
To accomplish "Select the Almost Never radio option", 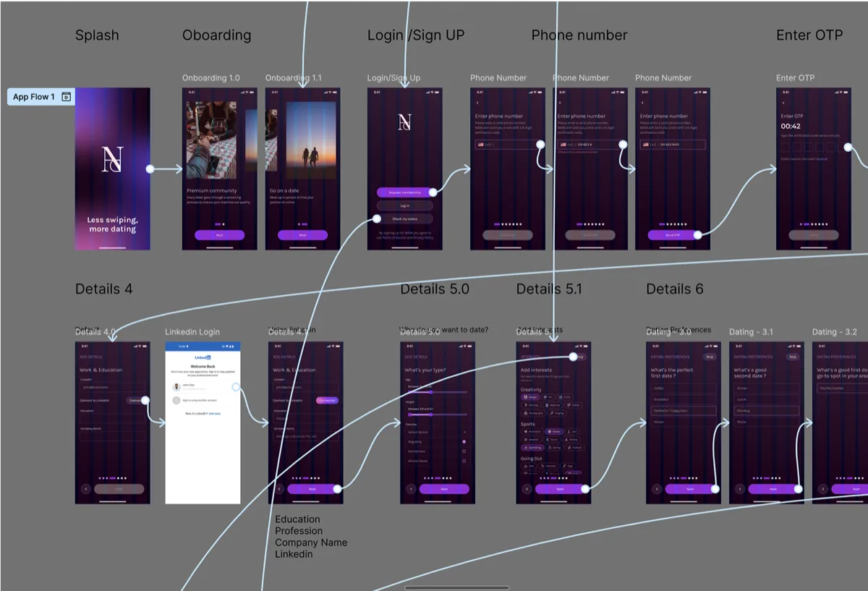I will 464,461.
